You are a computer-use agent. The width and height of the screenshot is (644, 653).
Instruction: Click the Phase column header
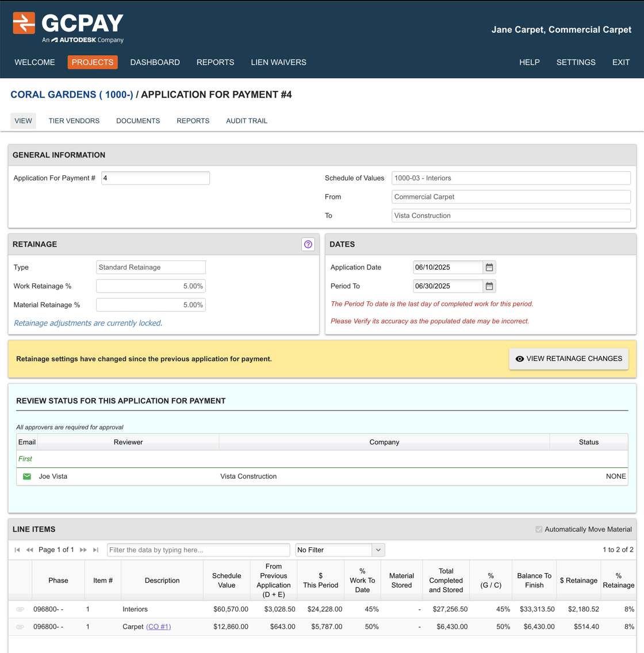pos(58,581)
